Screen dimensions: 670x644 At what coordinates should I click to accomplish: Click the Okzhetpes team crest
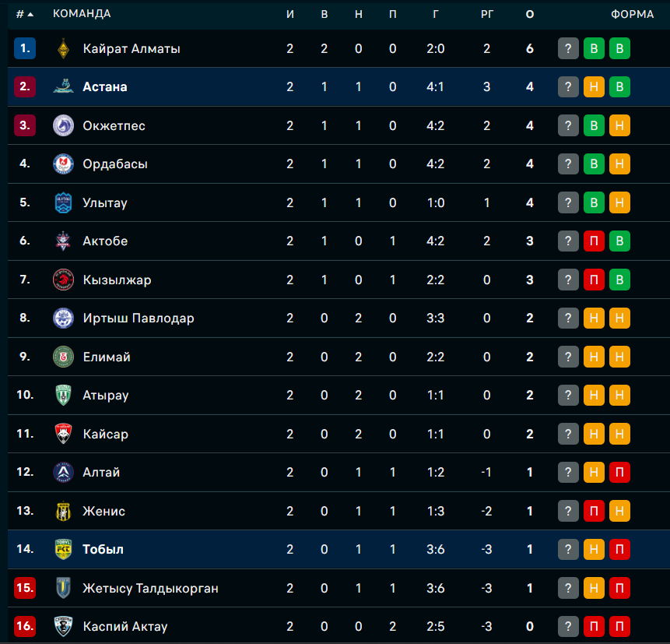pyautogui.click(x=63, y=125)
